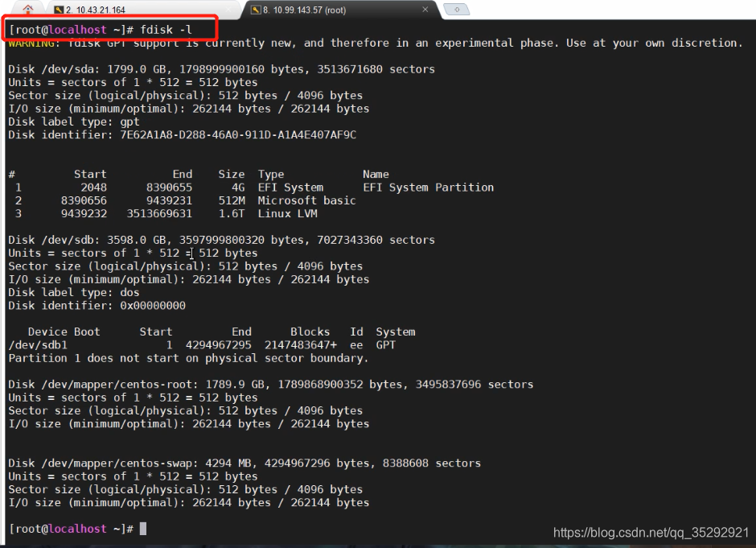The width and height of the screenshot is (756, 548).
Task: Click the System column header
Action: 396,332
